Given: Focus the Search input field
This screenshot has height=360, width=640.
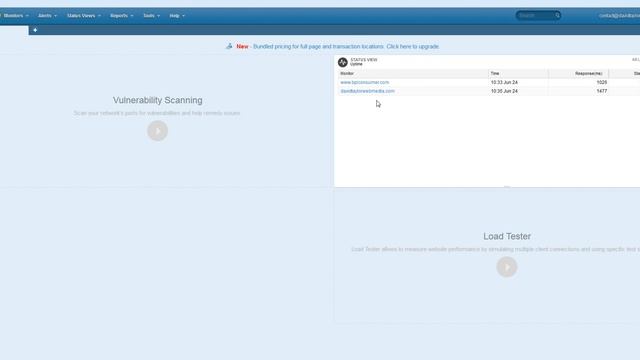Looking at the screenshot, I should [535, 16].
